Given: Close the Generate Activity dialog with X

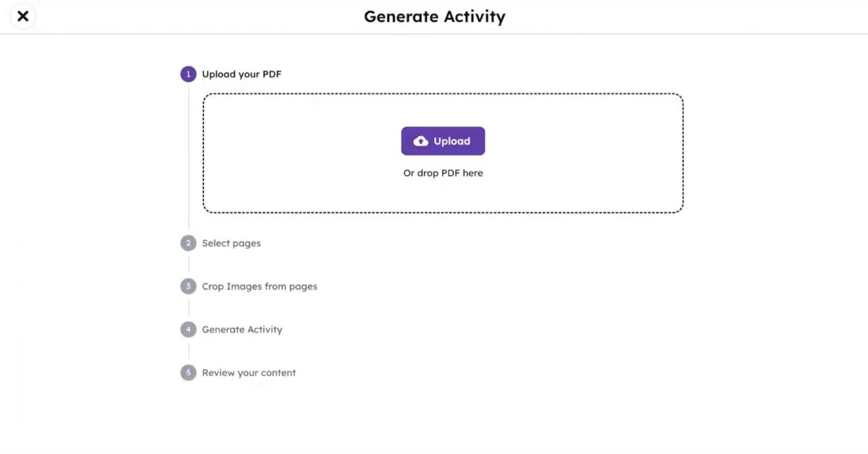Looking at the screenshot, I should click(23, 16).
